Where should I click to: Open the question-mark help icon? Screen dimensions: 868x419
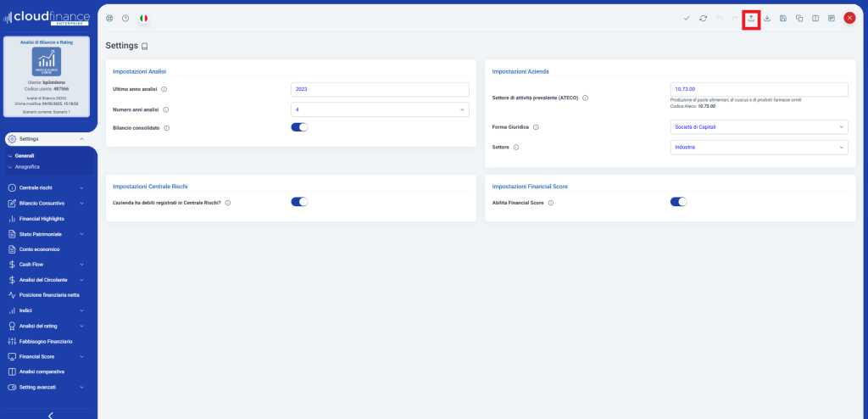coord(125,19)
